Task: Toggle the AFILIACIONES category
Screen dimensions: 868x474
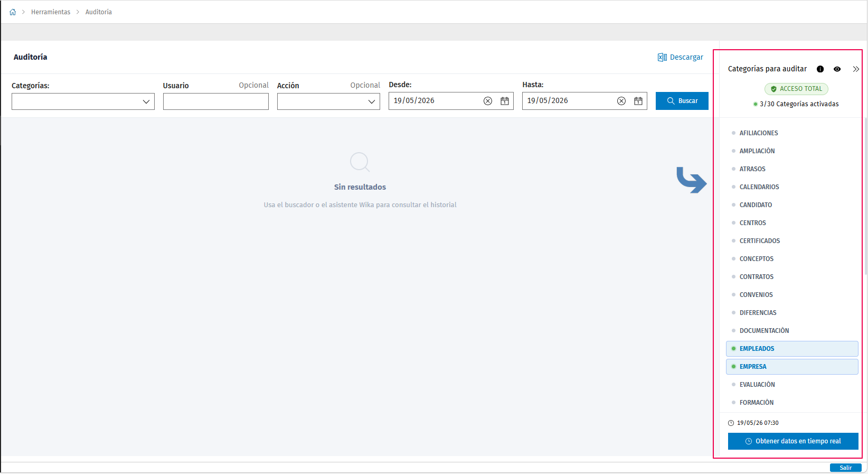Action: (x=792, y=133)
